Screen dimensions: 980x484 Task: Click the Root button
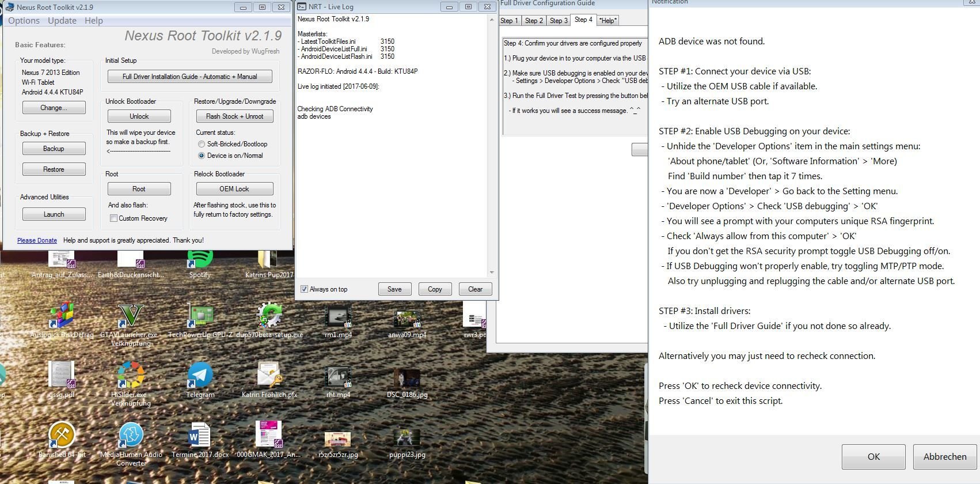(139, 189)
